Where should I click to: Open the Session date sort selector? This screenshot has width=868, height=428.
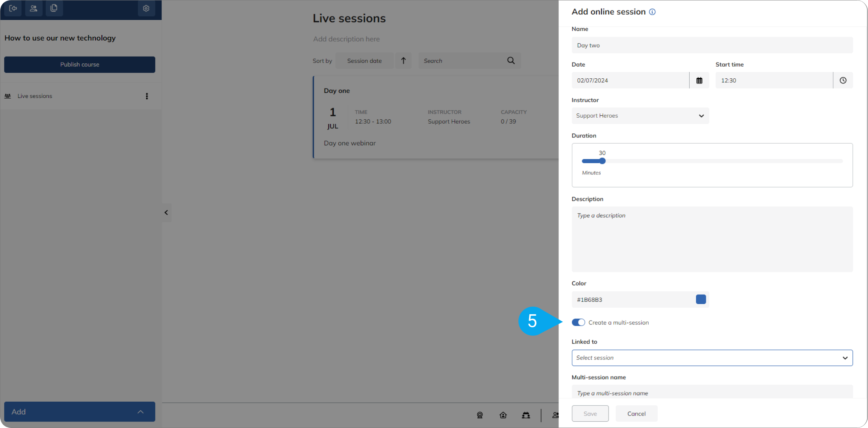(364, 60)
